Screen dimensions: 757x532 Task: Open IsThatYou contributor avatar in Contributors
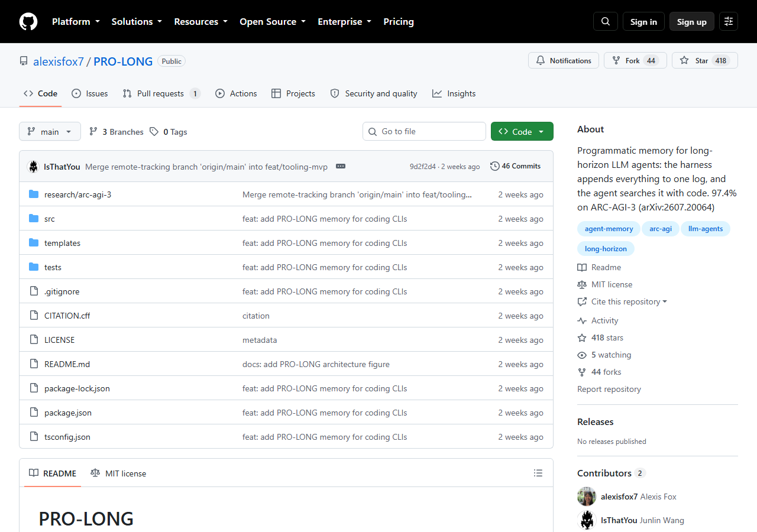point(587,520)
